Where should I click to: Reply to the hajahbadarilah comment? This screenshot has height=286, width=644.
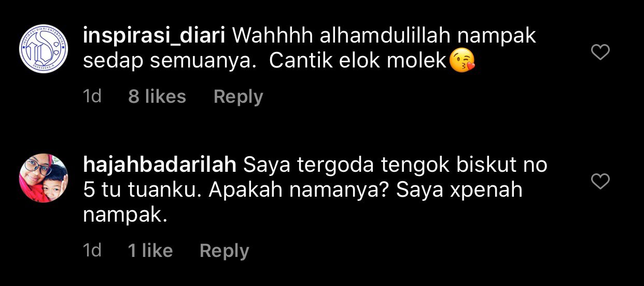point(224,251)
